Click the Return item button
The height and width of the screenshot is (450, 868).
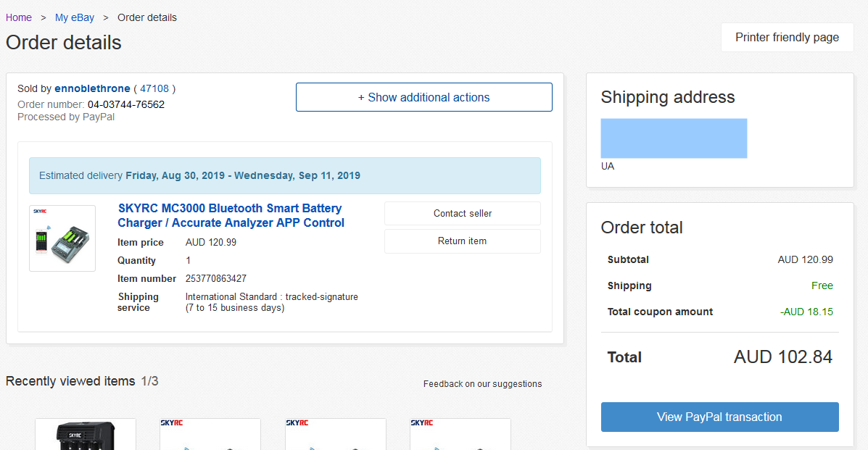(x=462, y=241)
